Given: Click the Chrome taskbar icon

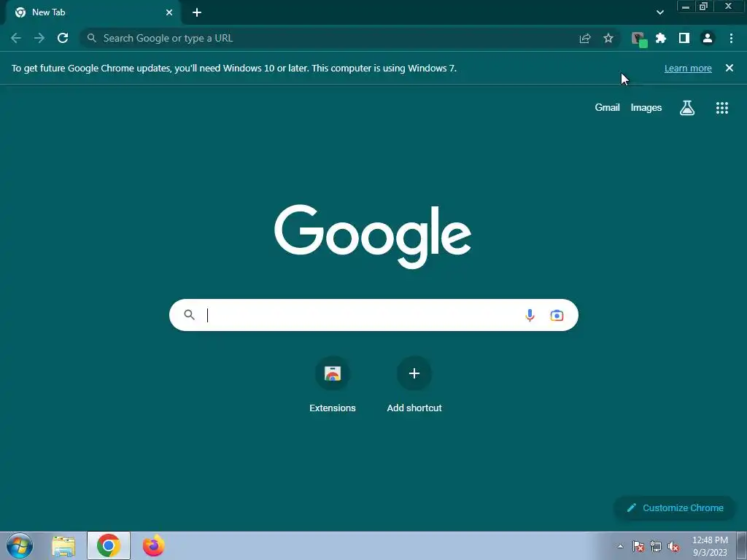Looking at the screenshot, I should (x=109, y=545).
